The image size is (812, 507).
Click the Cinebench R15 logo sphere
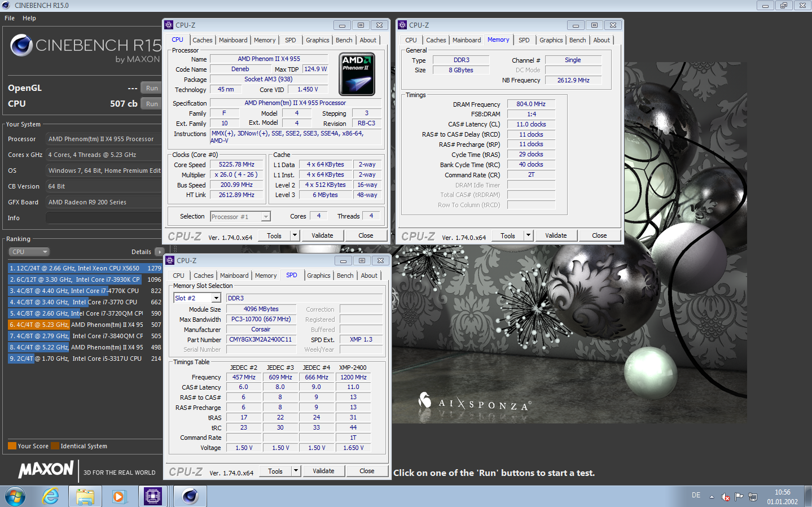click(21, 45)
